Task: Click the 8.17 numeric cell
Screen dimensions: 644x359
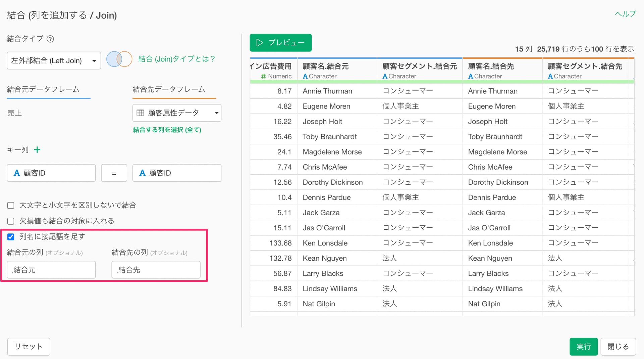Action: 273,91
